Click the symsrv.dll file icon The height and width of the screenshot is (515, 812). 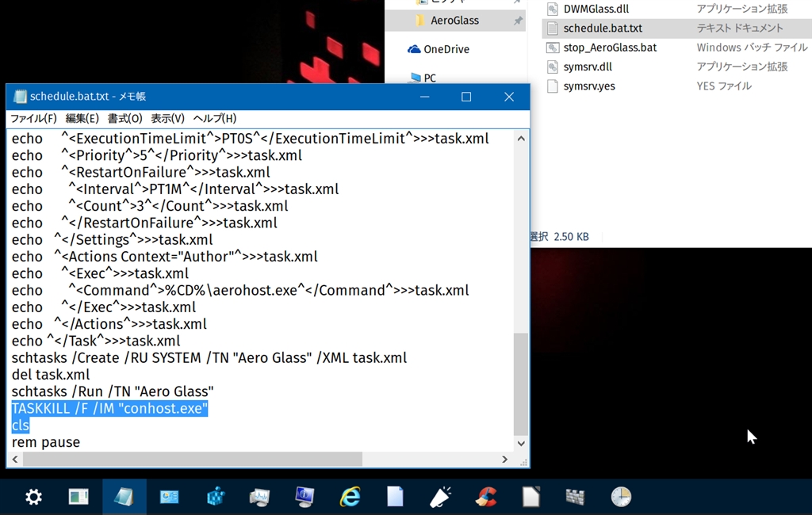click(x=553, y=67)
